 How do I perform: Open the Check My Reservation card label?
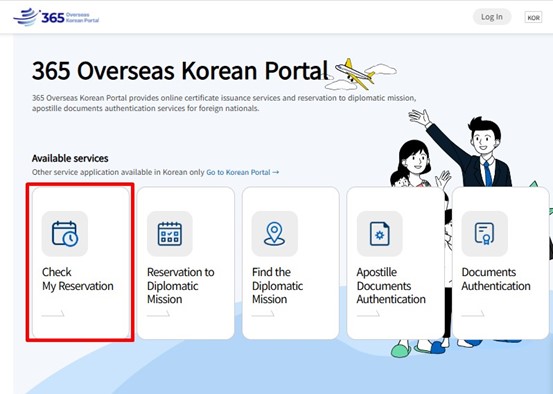click(x=78, y=279)
